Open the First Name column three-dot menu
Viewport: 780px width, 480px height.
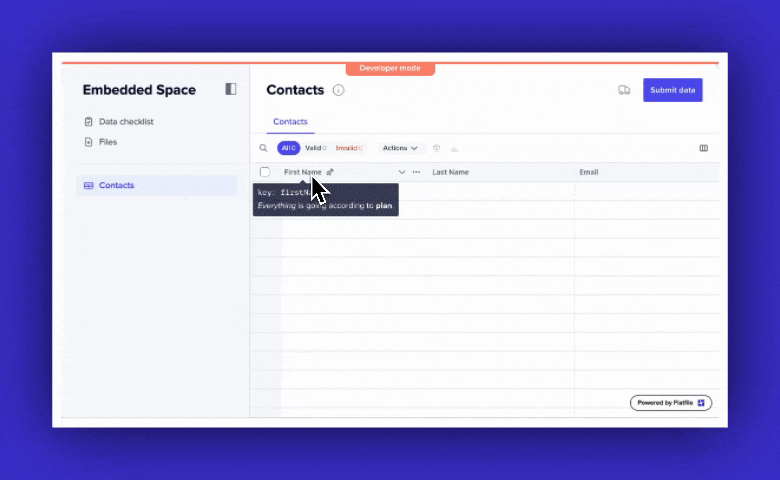click(416, 172)
